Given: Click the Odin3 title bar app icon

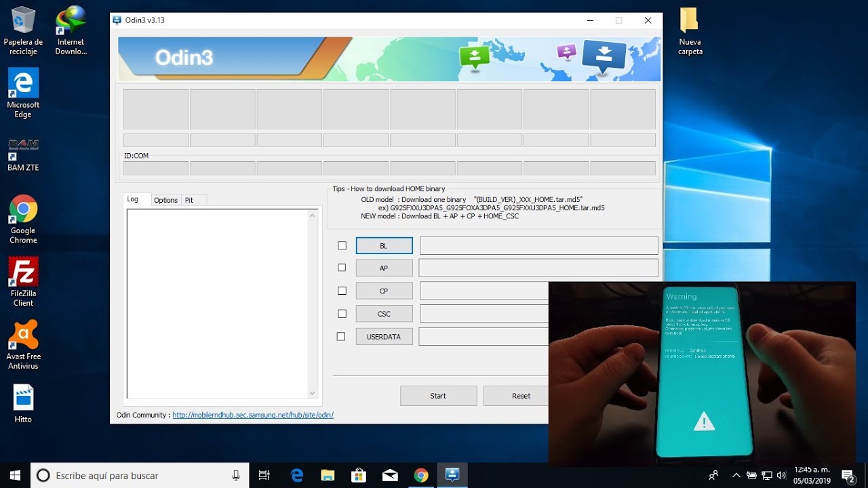Looking at the screenshot, I should pos(117,20).
